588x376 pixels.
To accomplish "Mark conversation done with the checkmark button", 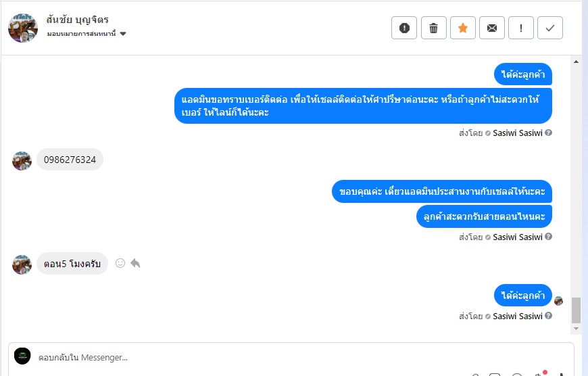I will [x=550, y=28].
